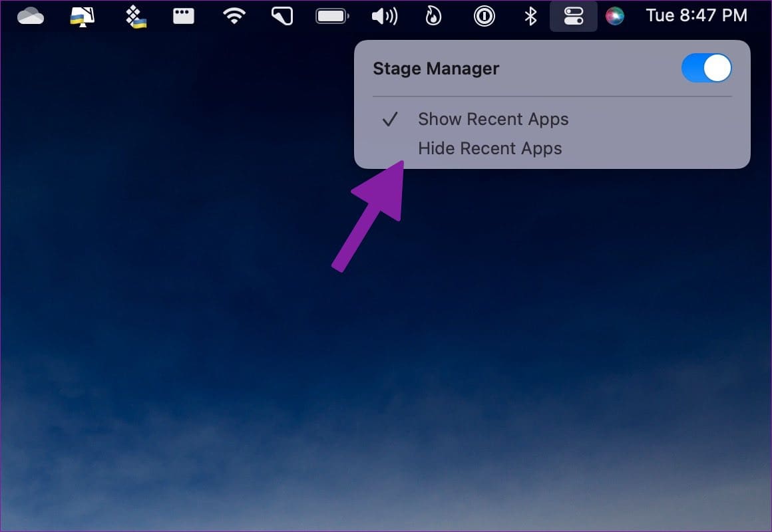Open the 1Password menu bar icon
This screenshot has height=532, width=772.
[484, 16]
